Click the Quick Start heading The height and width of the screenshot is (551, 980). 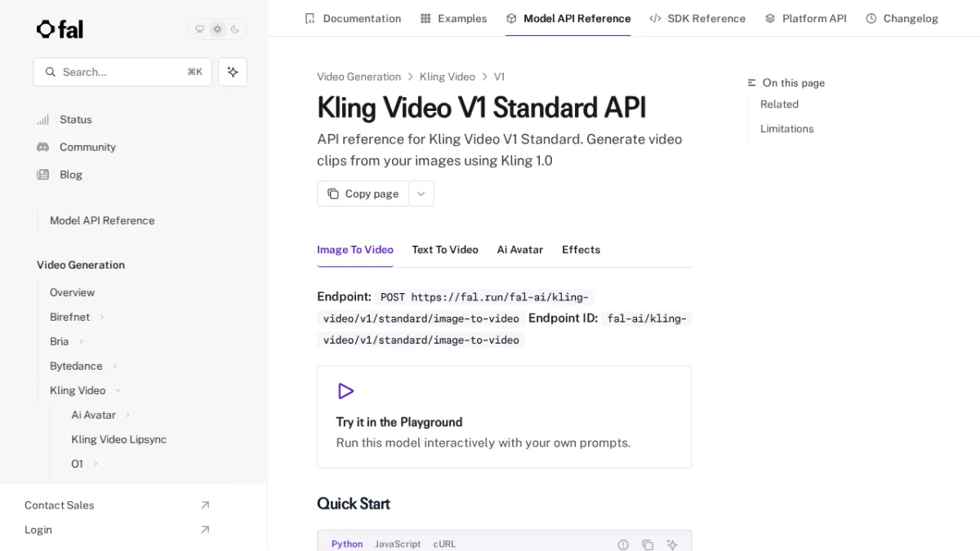click(x=354, y=504)
